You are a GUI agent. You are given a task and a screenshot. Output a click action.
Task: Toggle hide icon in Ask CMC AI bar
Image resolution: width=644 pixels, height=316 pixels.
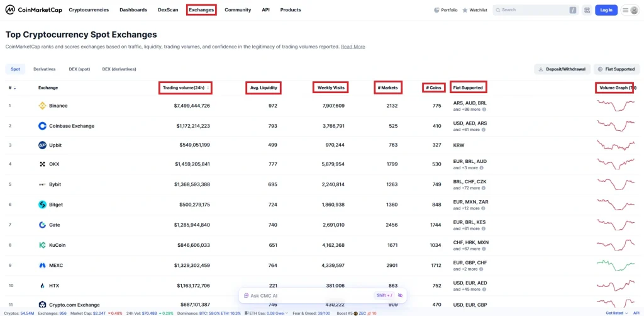coord(400,295)
